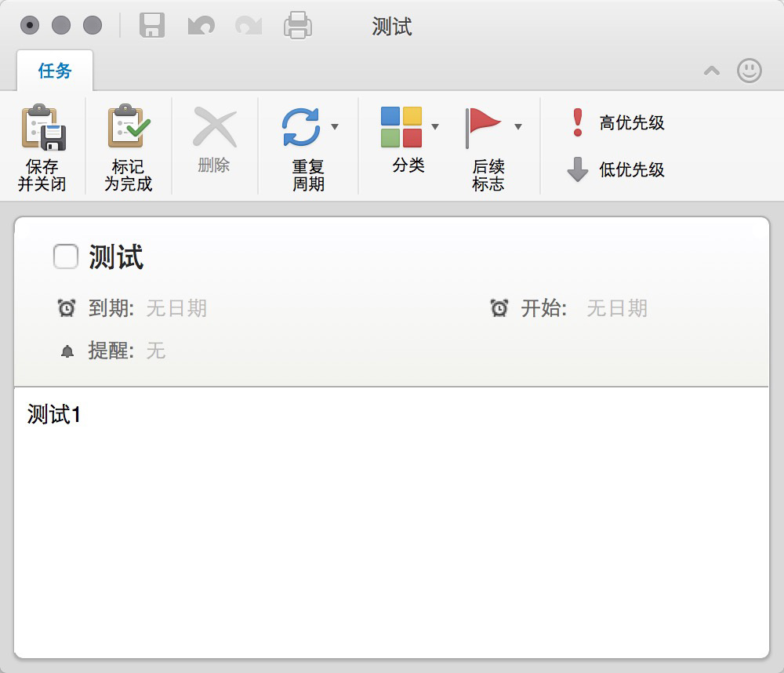The width and height of the screenshot is (784, 673).
Task: Set 低优先级 with down arrow icon
Action: (x=578, y=169)
